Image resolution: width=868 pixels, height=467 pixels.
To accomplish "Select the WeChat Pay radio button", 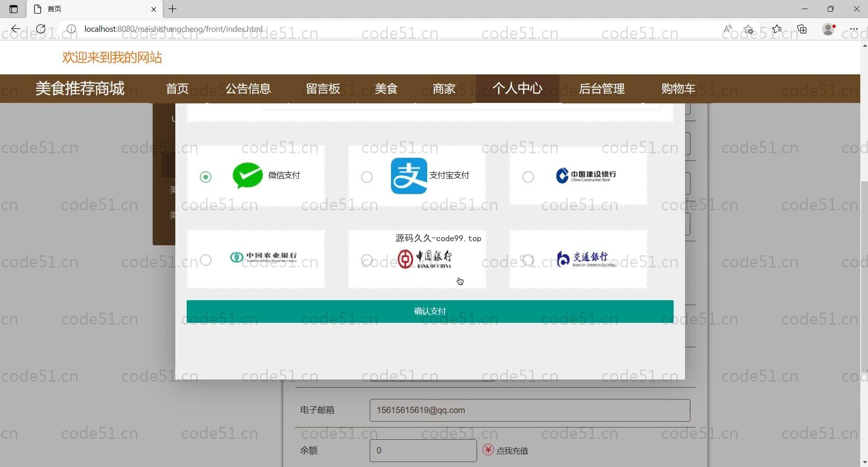I will click(206, 177).
